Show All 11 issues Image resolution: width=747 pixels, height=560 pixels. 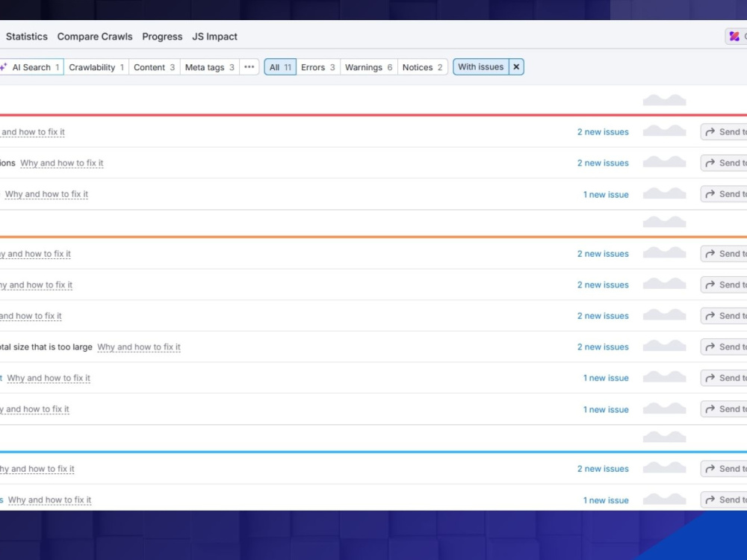(280, 67)
